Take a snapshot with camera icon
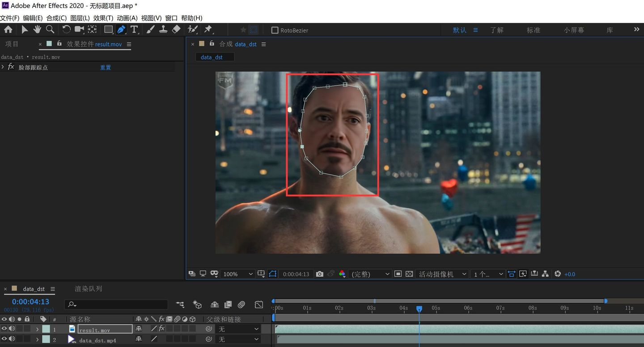The height and width of the screenshot is (347, 644). coord(319,274)
